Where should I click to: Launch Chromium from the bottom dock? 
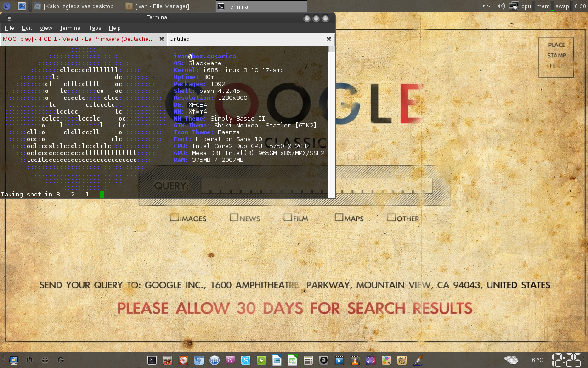point(199,361)
